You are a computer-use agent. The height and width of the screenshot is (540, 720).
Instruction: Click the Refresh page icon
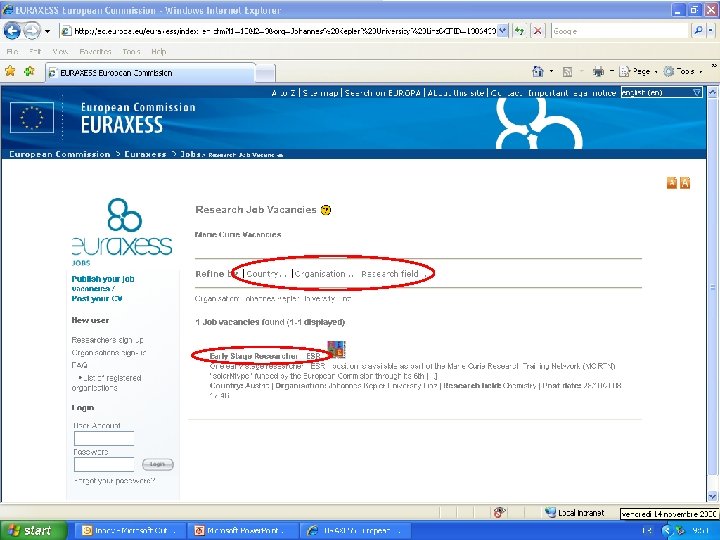point(519,31)
